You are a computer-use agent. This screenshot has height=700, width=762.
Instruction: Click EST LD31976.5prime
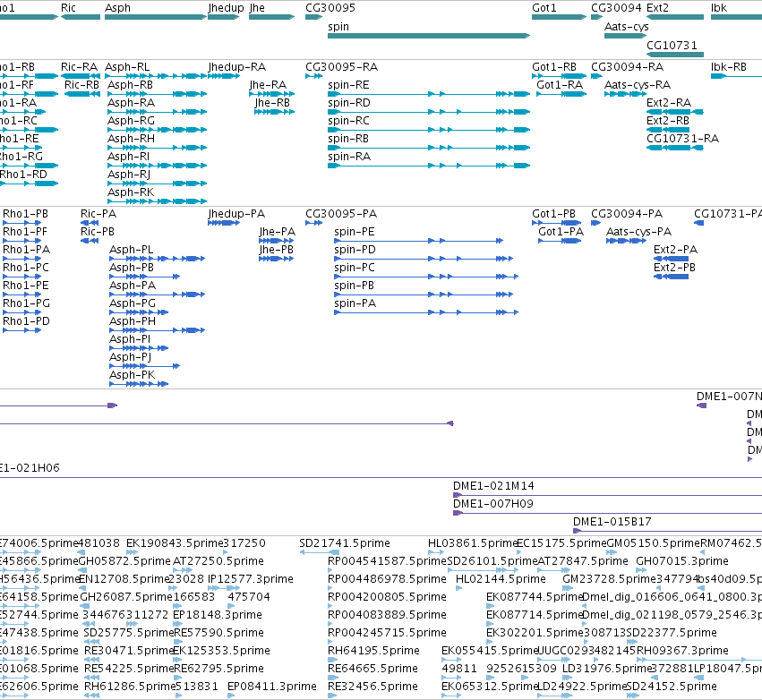pyautogui.click(x=567, y=679)
